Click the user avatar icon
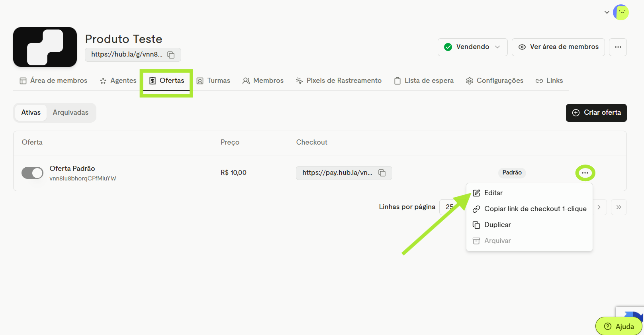This screenshot has height=335, width=644. coord(621,12)
